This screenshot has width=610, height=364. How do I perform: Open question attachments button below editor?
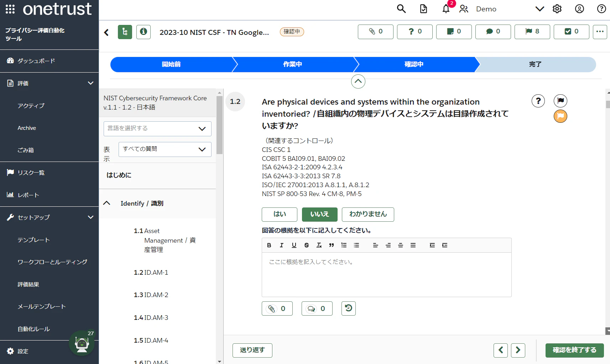(x=277, y=308)
